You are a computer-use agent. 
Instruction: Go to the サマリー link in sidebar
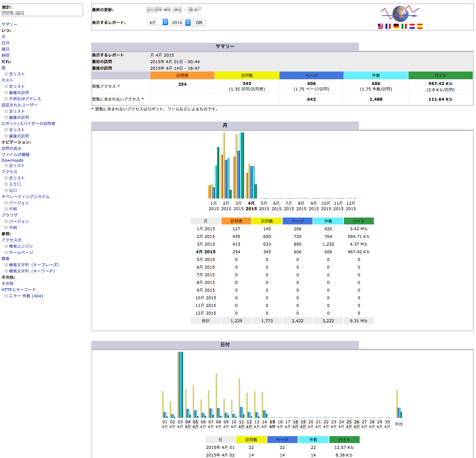pos(9,24)
